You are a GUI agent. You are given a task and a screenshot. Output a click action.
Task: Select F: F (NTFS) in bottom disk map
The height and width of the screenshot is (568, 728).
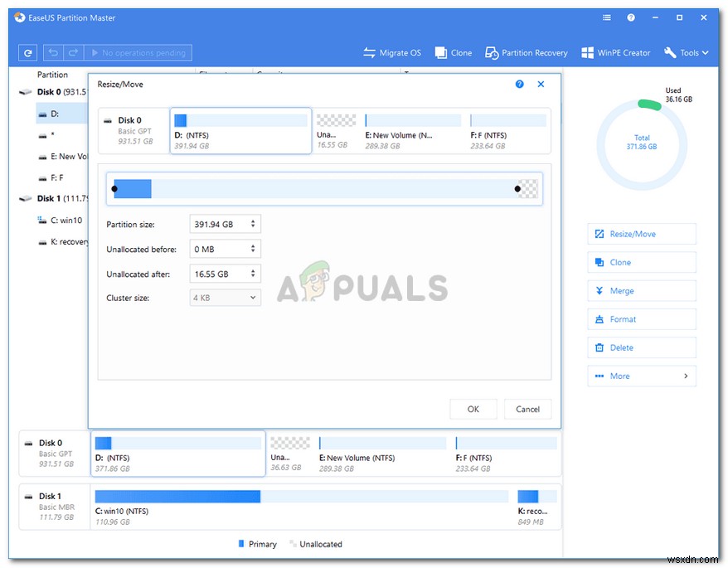pyautogui.click(x=506, y=454)
